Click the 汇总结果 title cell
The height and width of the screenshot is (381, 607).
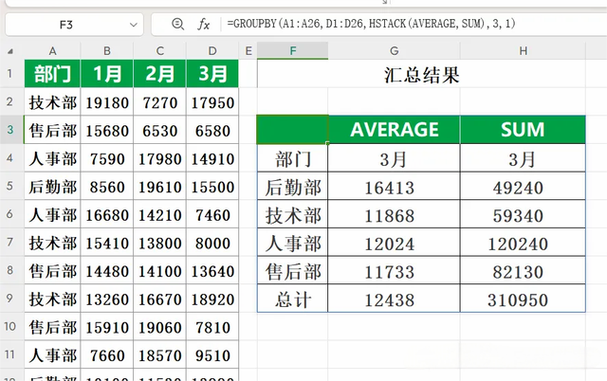click(421, 74)
